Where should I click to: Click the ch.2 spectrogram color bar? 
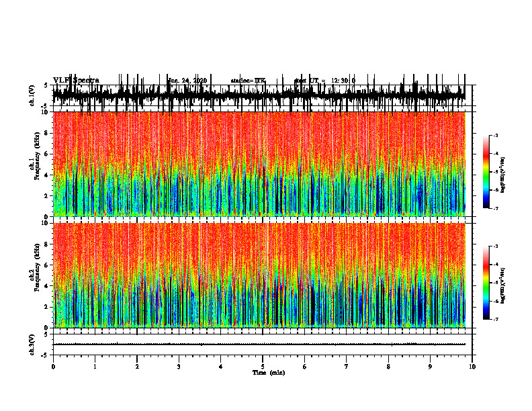(486, 283)
